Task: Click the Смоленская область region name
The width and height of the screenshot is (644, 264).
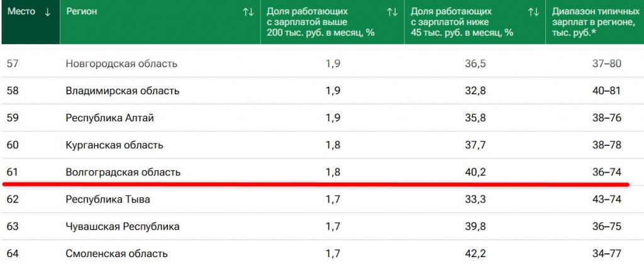Action: click(x=116, y=254)
